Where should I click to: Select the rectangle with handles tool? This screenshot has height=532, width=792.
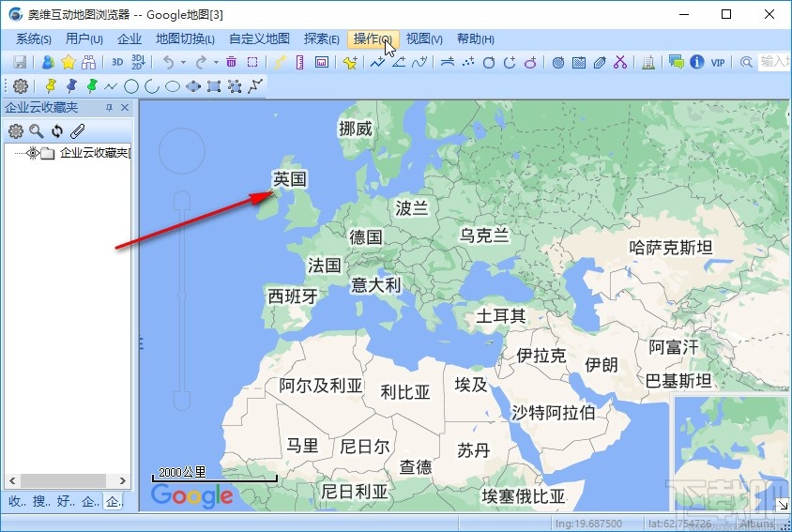214,87
